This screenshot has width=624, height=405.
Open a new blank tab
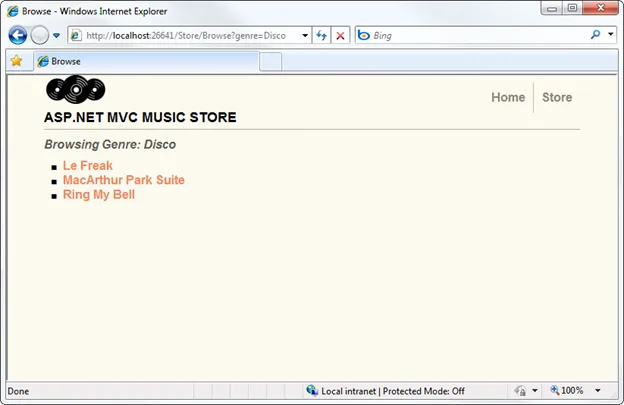click(x=270, y=61)
